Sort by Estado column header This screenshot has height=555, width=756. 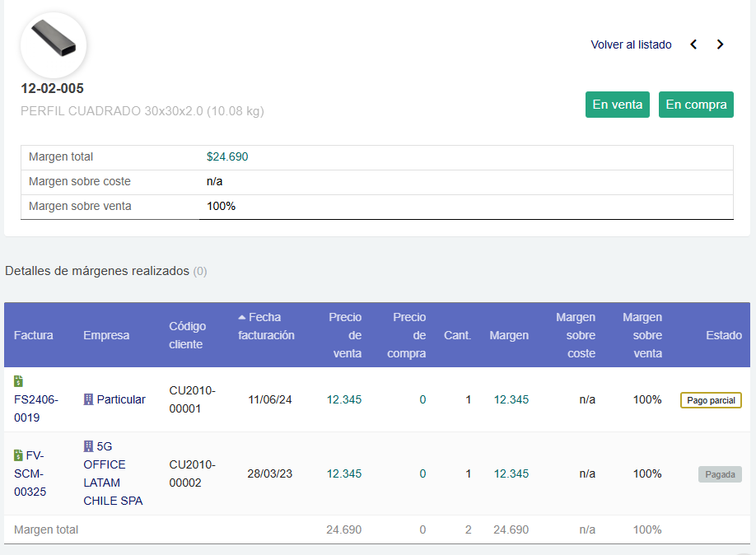(x=723, y=335)
